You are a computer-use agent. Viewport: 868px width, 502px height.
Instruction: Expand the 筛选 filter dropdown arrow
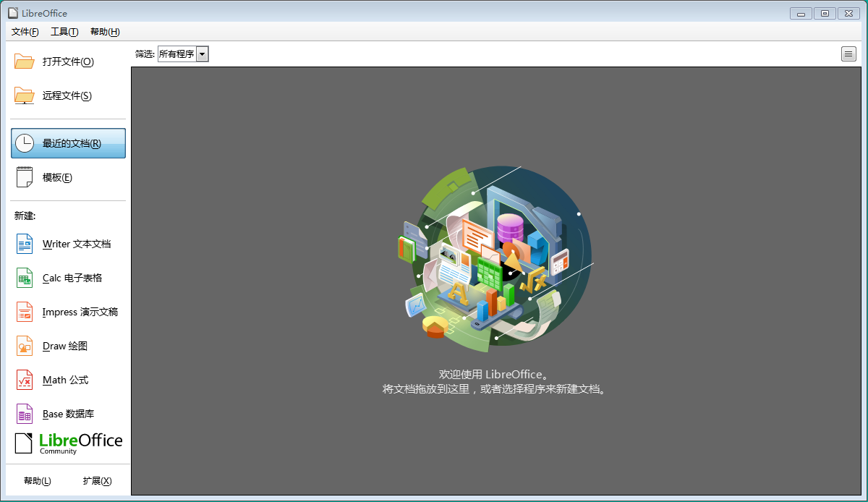(203, 54)
